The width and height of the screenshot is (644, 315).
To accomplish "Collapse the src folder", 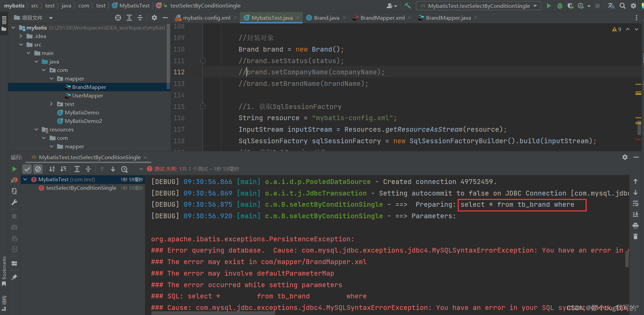I will pyautogui.click(x=21, y=44).
